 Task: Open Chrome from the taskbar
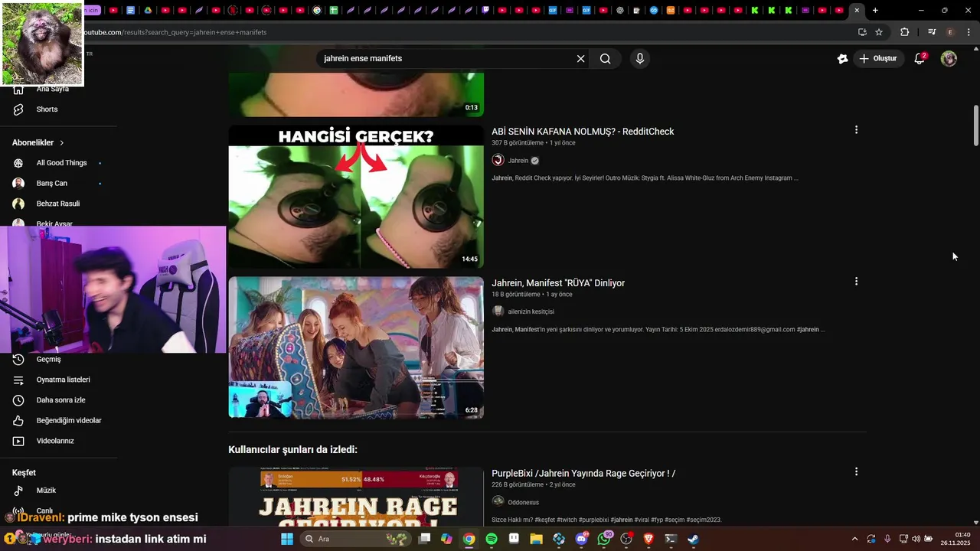(x=469, y=539)
